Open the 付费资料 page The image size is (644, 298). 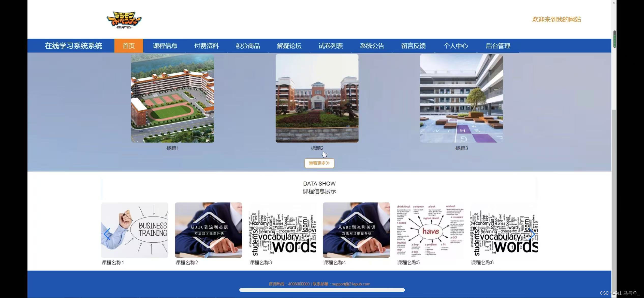point(206,46)
